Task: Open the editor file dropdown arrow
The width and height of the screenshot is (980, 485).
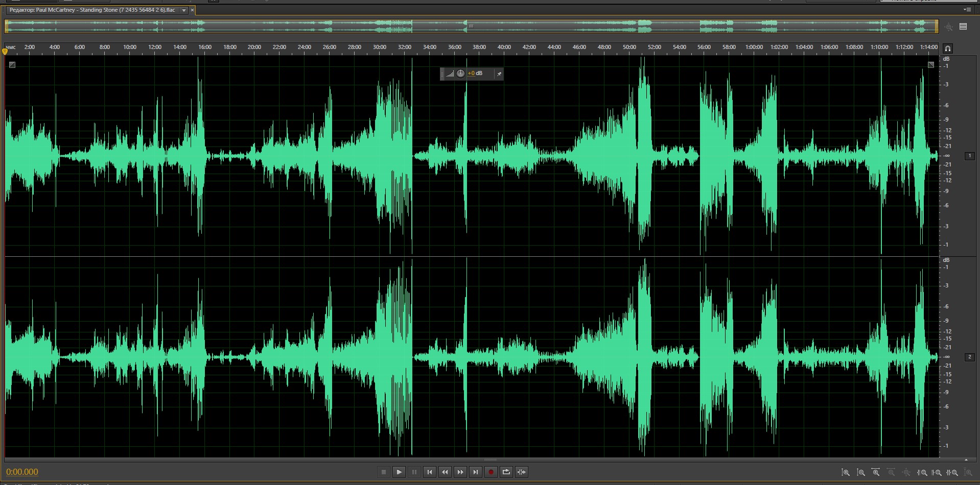Action: click(184, 10)
